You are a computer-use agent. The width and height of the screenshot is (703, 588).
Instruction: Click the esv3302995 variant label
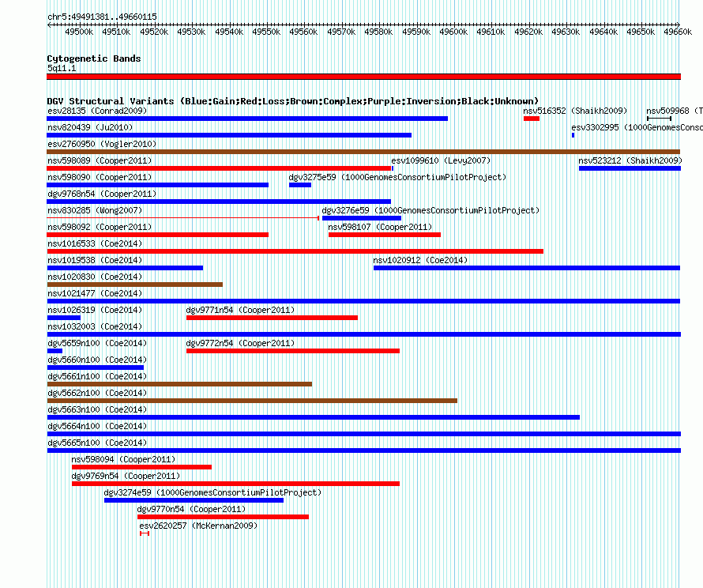[637, 127]
